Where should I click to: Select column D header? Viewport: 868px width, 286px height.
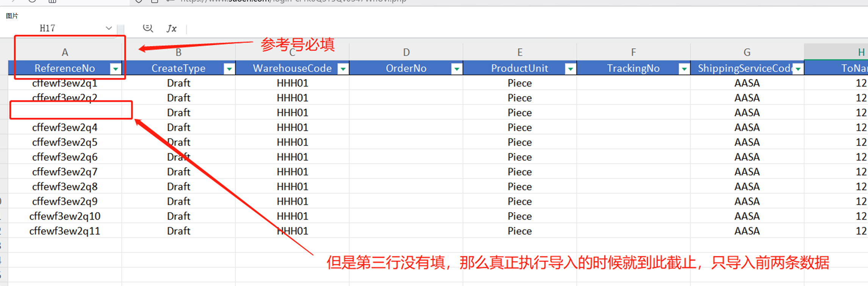coord(406,52)
